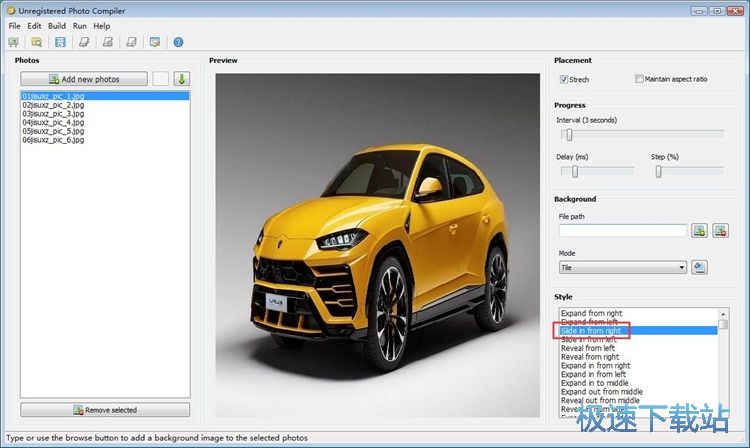Viewport: 750px width, 448px height.
Task: Uncheck the Strech checkbox
Action: pyautogui.click(x=564, y=79)
